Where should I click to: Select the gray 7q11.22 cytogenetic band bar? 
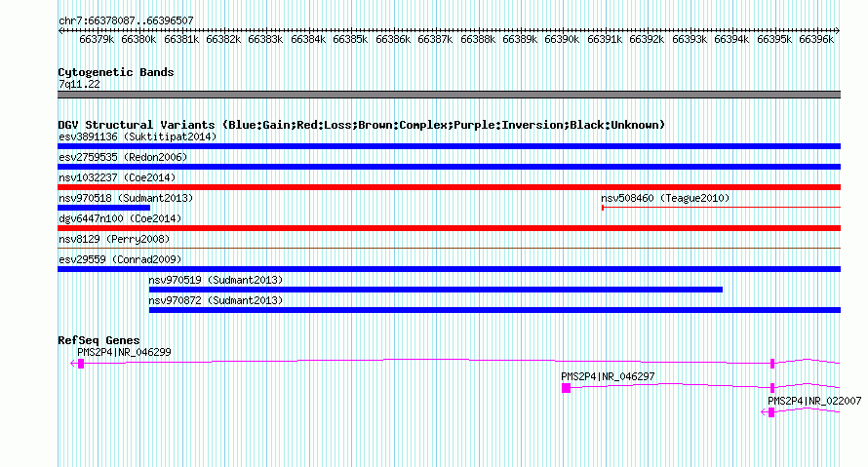[x=449, y=95]
